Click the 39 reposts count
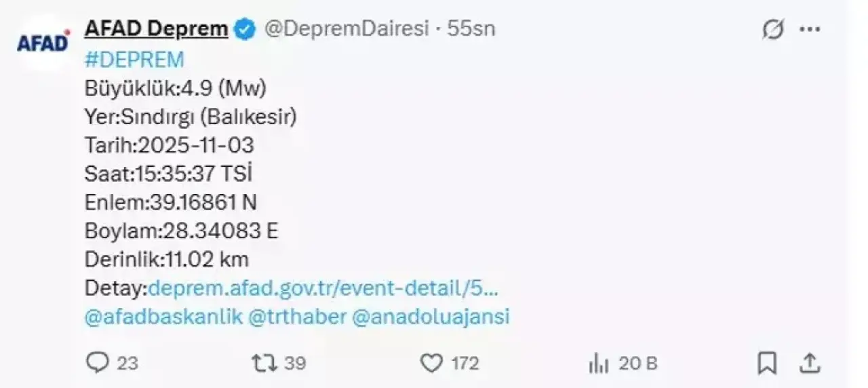Image resolution: width=868 pixels, height=388 pixels. (x=295, y=364)
